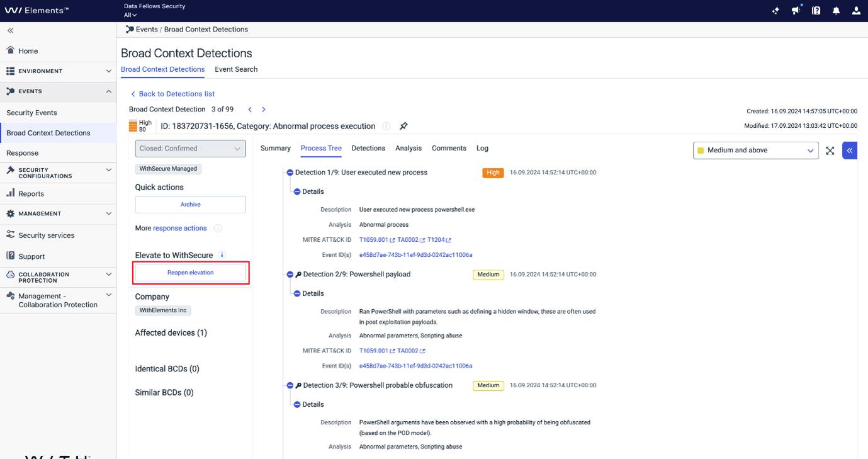Switch to the Summary tab
This screenshot has width=868, height=459.
(276, 148)
